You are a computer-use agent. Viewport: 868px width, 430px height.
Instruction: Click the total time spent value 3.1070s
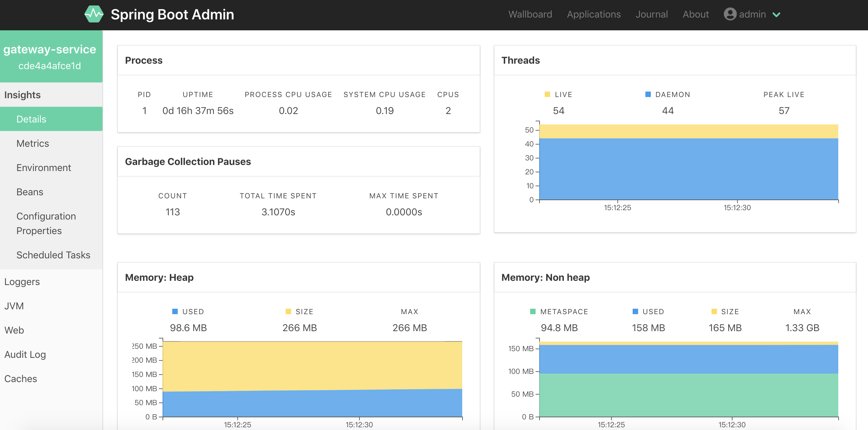(278, 212)
